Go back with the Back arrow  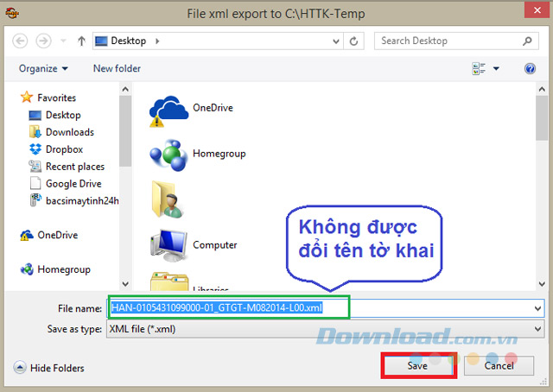(20, 41)
